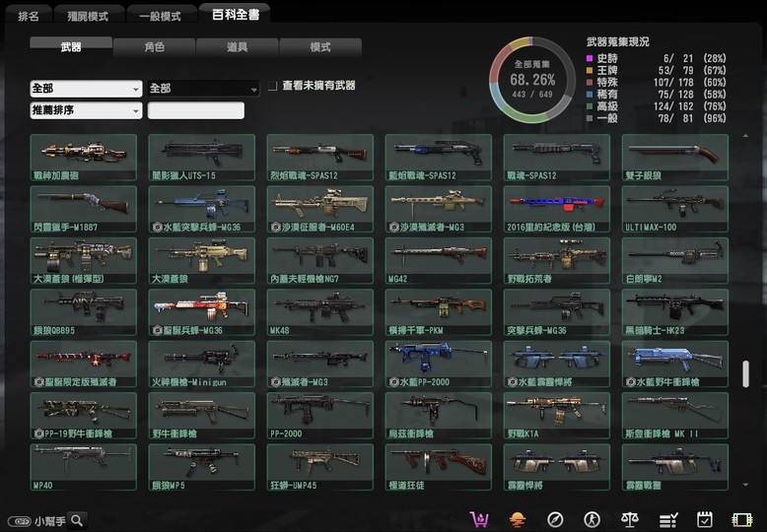Open the 角色 sub-tab
Viewport: 767px width, 532px height.
154,47
